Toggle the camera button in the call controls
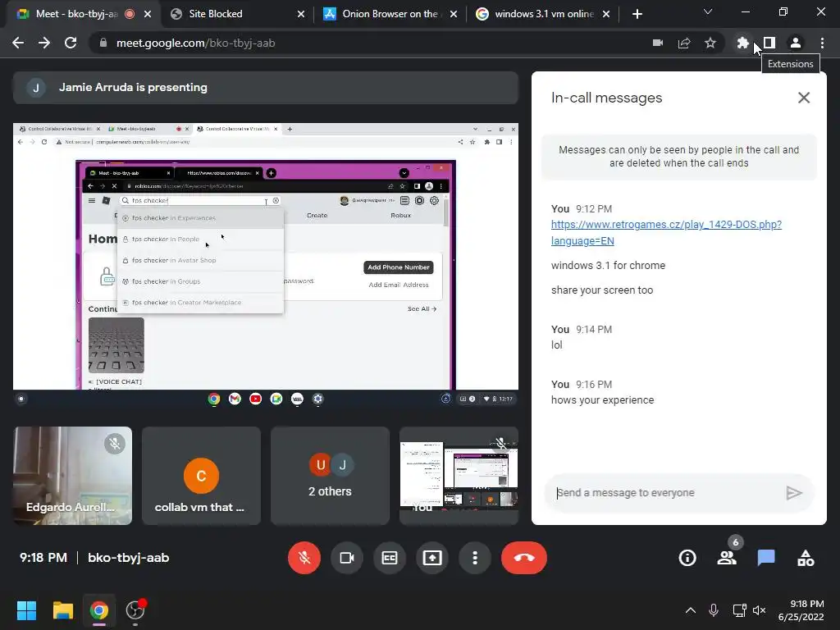The image size is (840, 630). pyautogui.click(x=347, y=558)
